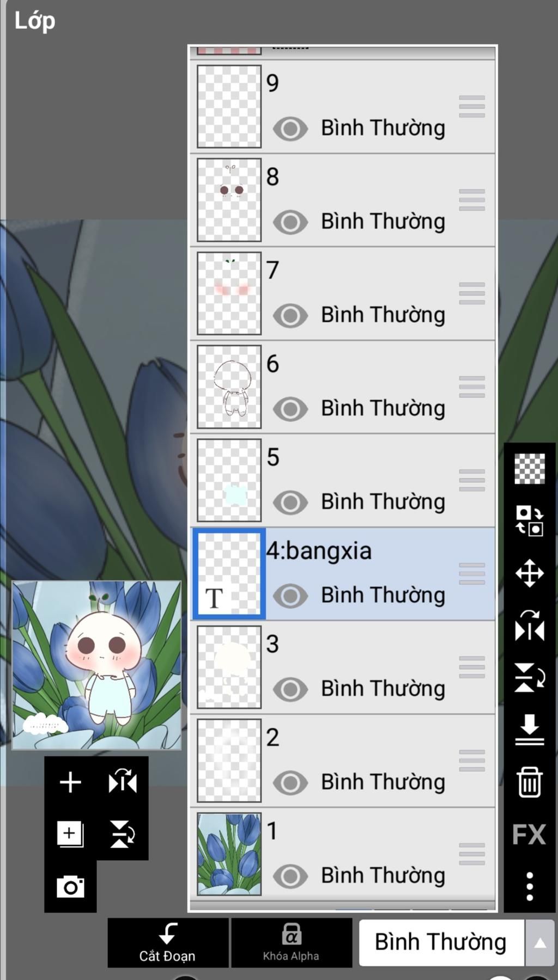This screenshot has width=558, height=980.
Task: Hide layer 9 with eye icon
Action: 290,129
